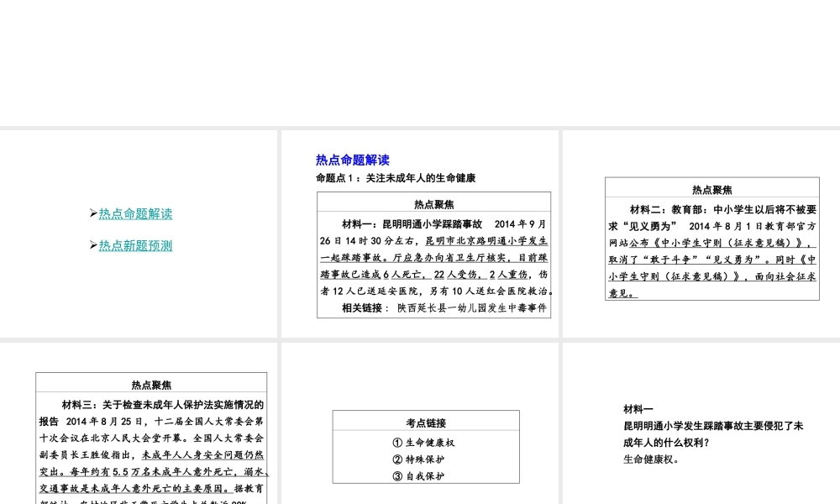Click the 材料一：昆明明通小学踩踏事故 heading text

412,224
